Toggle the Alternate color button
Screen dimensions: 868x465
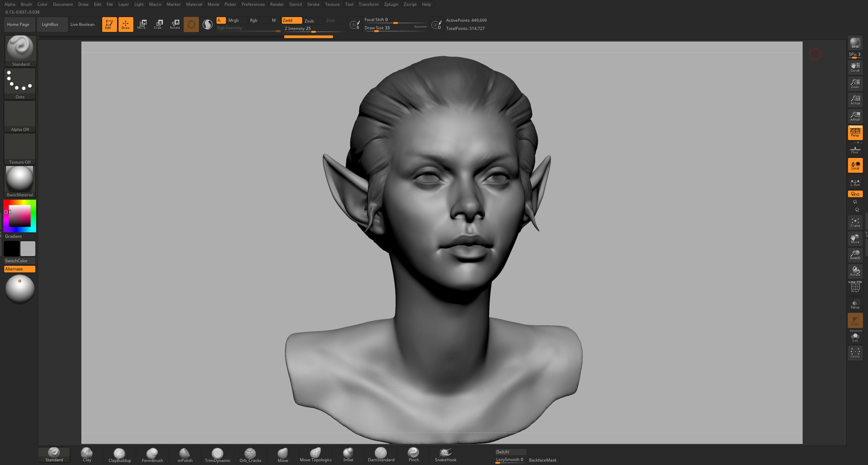20,269
